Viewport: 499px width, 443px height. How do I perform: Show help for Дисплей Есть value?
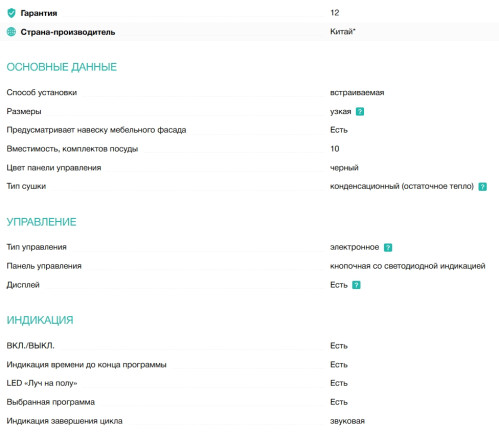pyautogui.click(x=356, y=285)
